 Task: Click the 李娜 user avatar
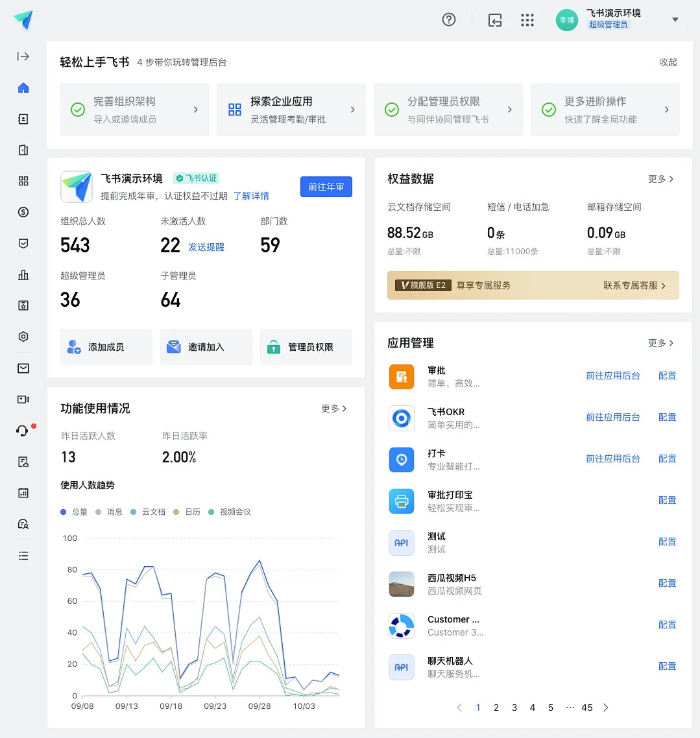[567, 19]
